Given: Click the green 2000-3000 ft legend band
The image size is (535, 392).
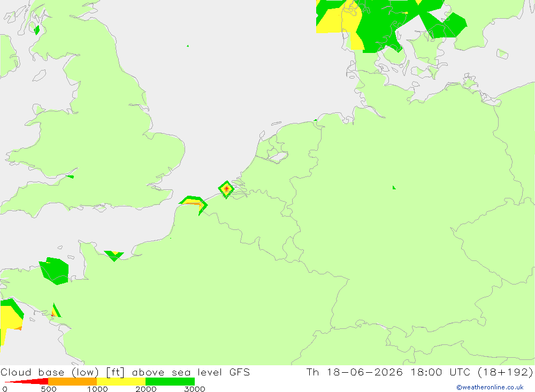Looking at the screenshot, I should click(x=170, y=381).
